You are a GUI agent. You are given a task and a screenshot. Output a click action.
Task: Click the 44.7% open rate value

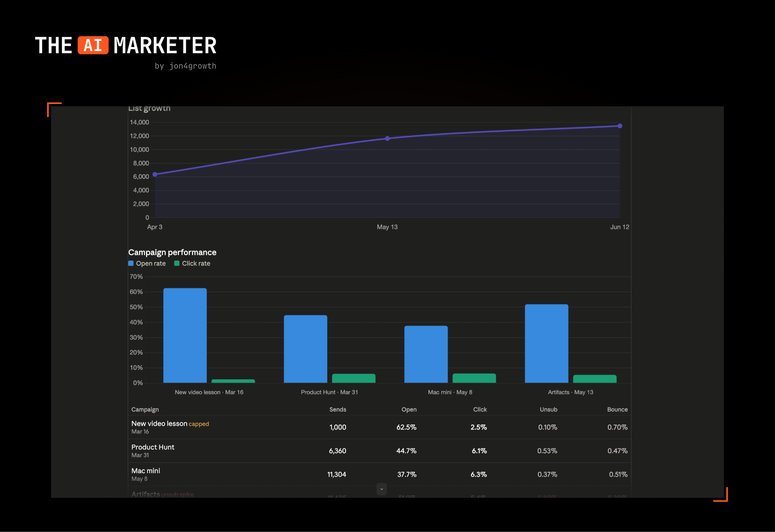coord(406,451)
